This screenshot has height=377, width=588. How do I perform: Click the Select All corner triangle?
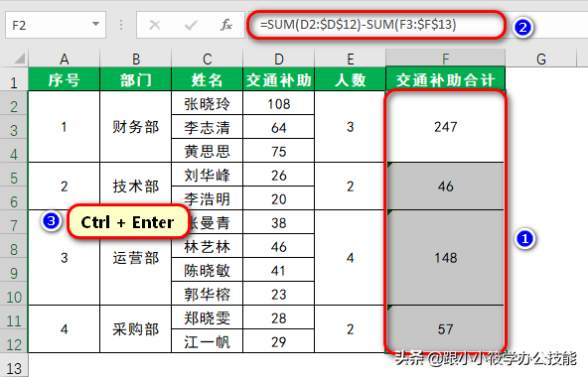point(19,59)
